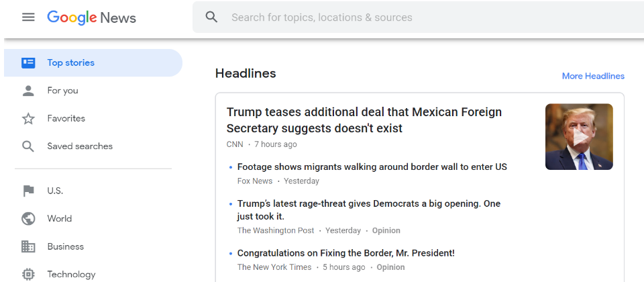Click the Favorites star icon
The image size is (644, 282).
(x=28, y=119)
